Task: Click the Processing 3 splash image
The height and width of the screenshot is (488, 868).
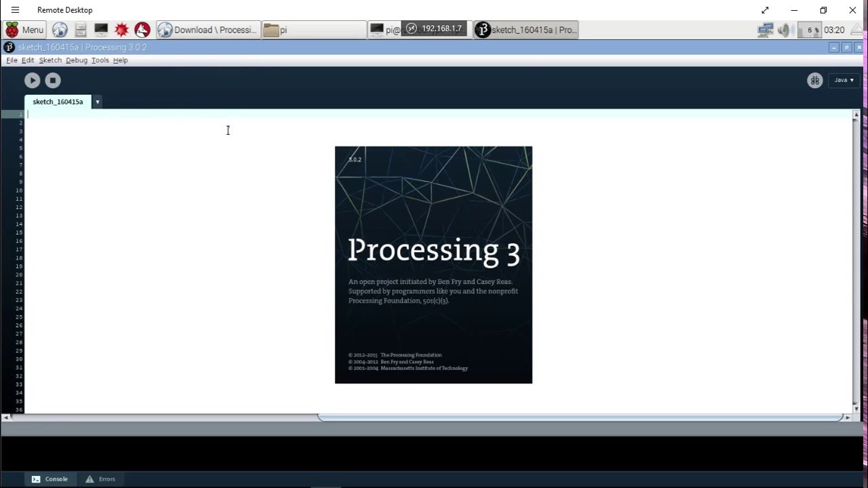Action: point(433,265)
